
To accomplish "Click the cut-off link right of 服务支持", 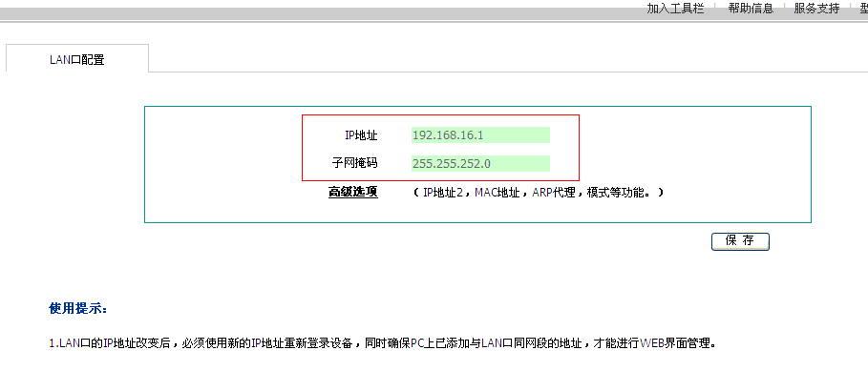I will coord(862,9).
